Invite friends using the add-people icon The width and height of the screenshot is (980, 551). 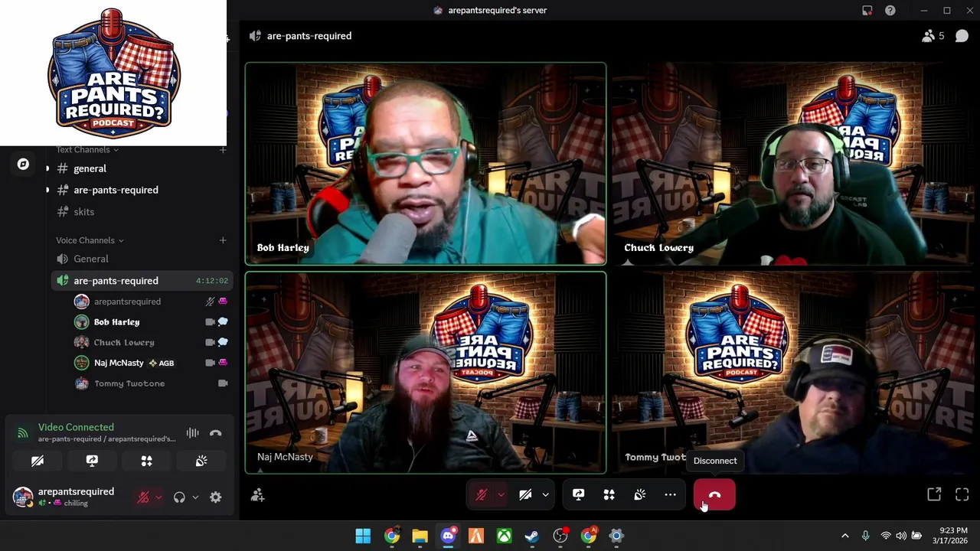tap(257, 496)
